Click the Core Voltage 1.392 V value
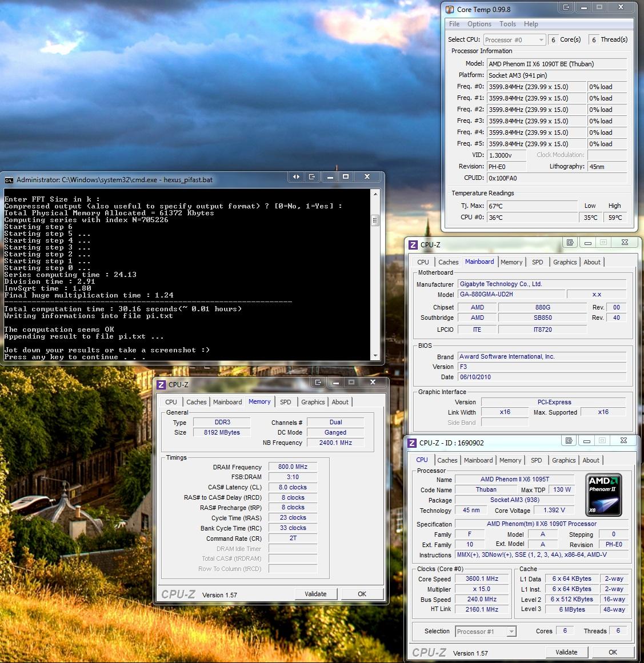The image size is (644, 663). pos(554,511)
